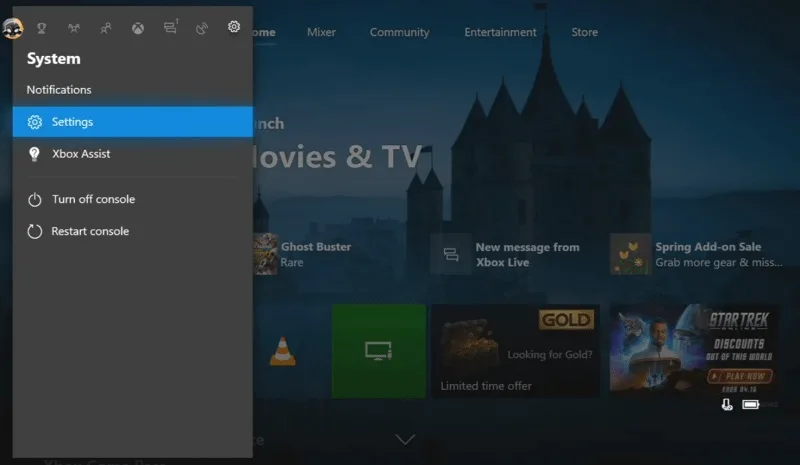Expand dashboard with down chevron arrow

[x=405, y=439]
